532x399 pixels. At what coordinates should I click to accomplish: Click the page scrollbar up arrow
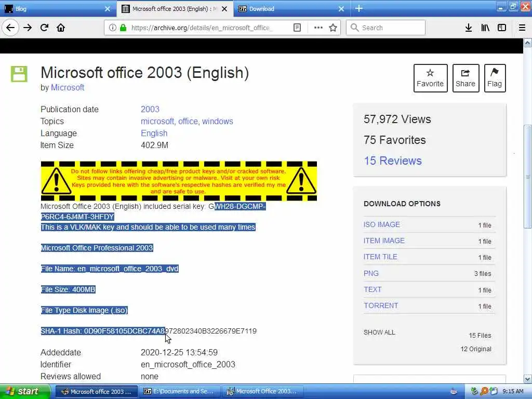pos(527,43)
